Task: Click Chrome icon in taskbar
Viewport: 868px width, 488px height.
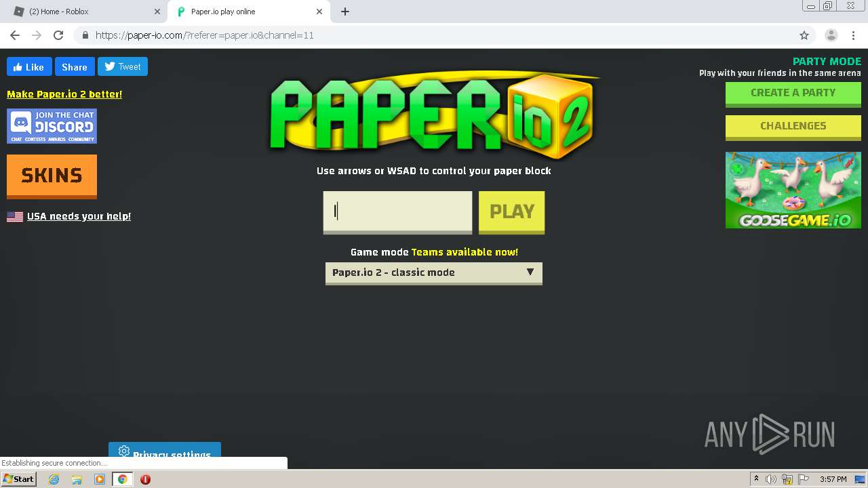Action: click(x=122, y=479)
